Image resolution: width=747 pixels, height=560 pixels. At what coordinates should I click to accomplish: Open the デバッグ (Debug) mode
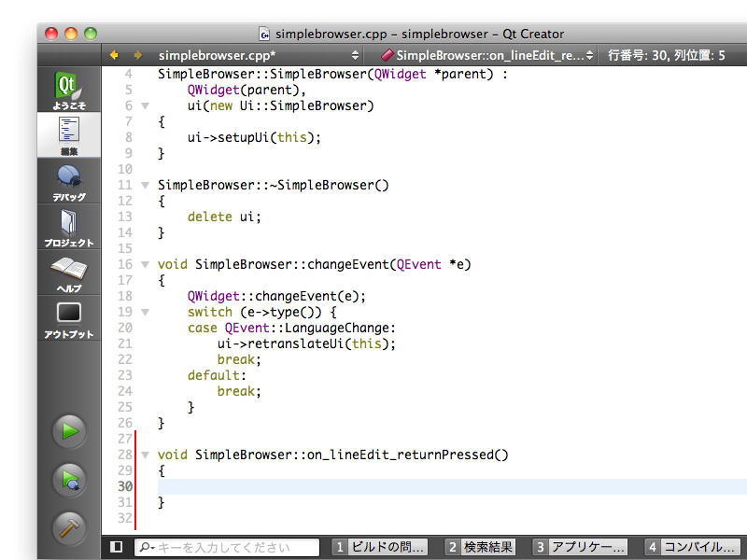pyautogui.click(x=69, y=181)
